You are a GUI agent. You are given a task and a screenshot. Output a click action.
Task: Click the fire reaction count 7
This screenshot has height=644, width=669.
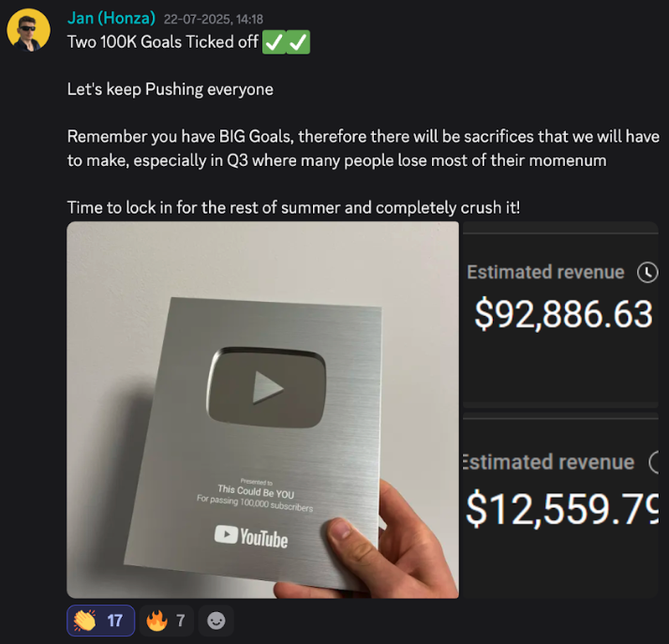[181, 621]
